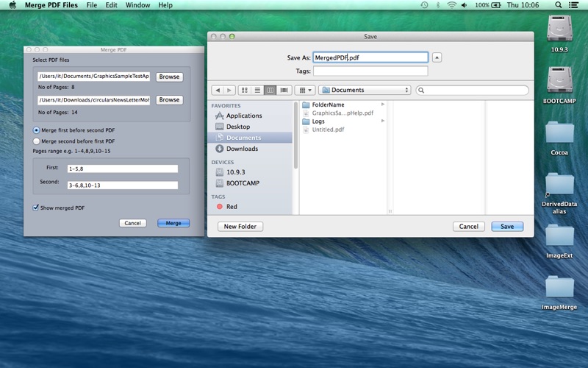Open the Help menu
This screenshot has height=368, width=588.
[165, 5]
